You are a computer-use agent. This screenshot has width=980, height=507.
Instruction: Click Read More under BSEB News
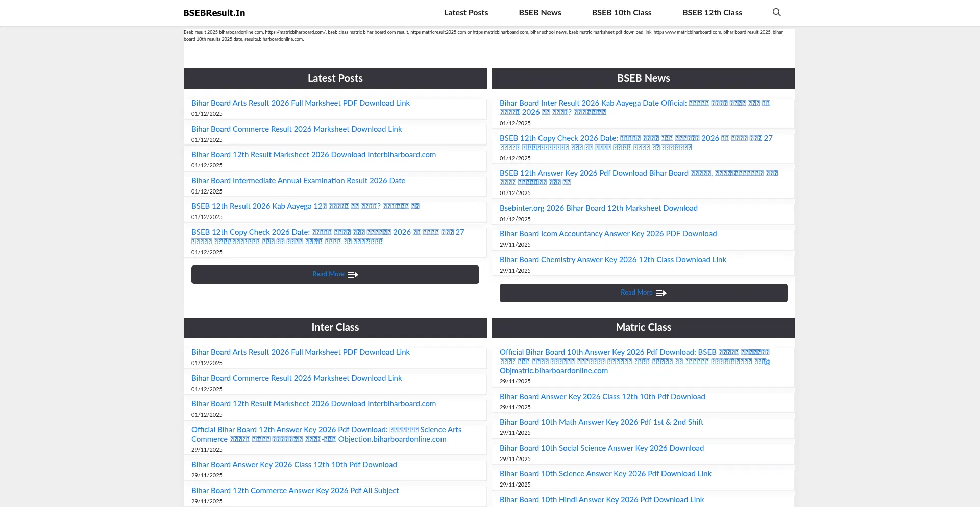636,293
